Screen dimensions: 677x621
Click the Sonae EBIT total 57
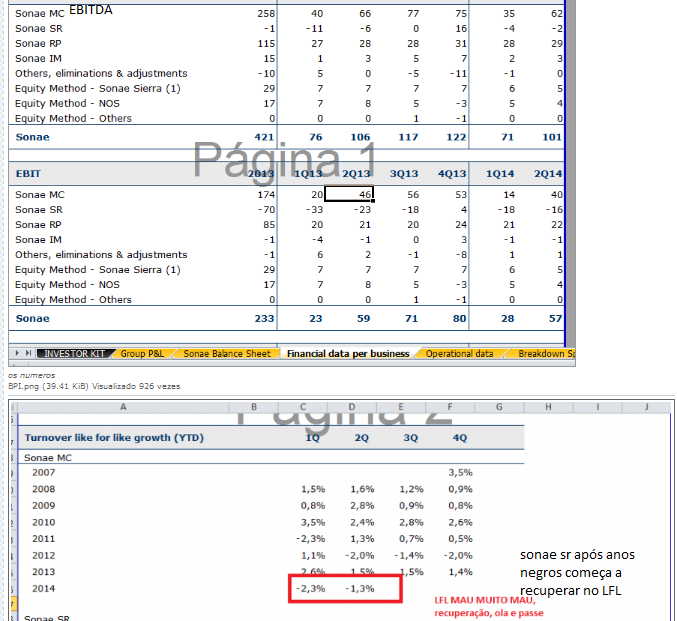pos(555,319)
